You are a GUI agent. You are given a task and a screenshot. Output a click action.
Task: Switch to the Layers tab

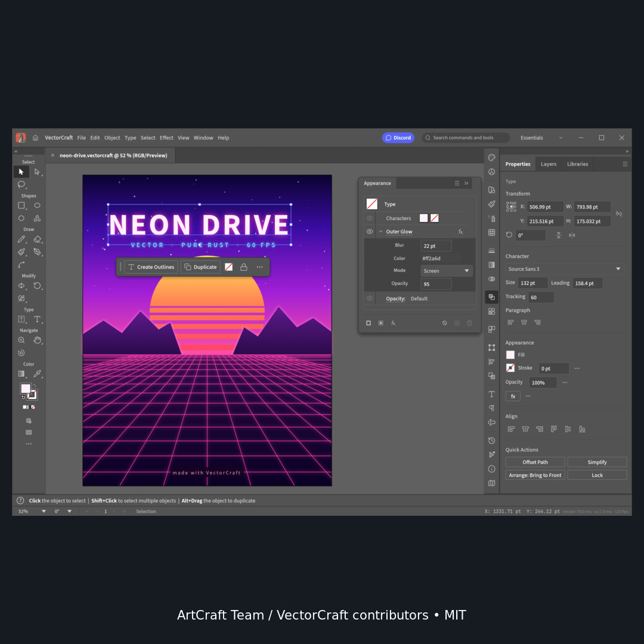[549, 165]
